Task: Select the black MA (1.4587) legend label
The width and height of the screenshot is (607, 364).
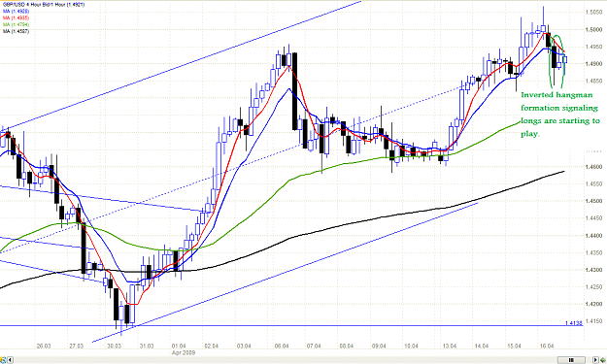Action: [16, 31]
